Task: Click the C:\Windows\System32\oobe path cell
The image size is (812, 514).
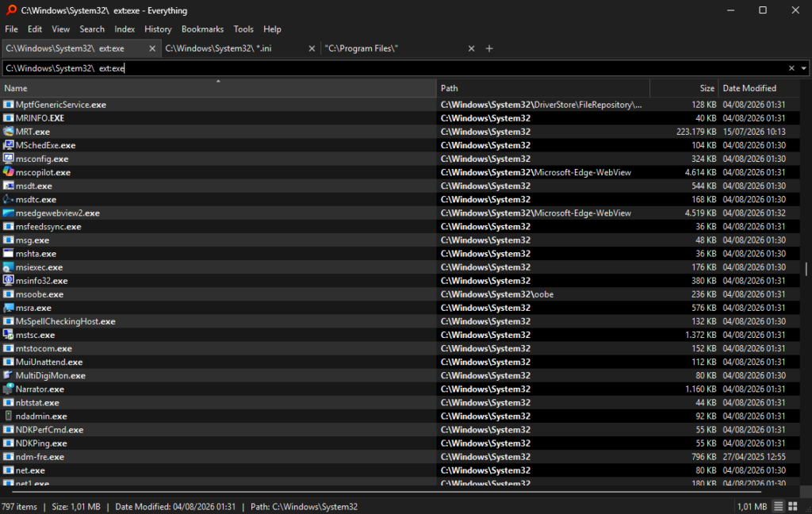Action: (x=497, y=294)
